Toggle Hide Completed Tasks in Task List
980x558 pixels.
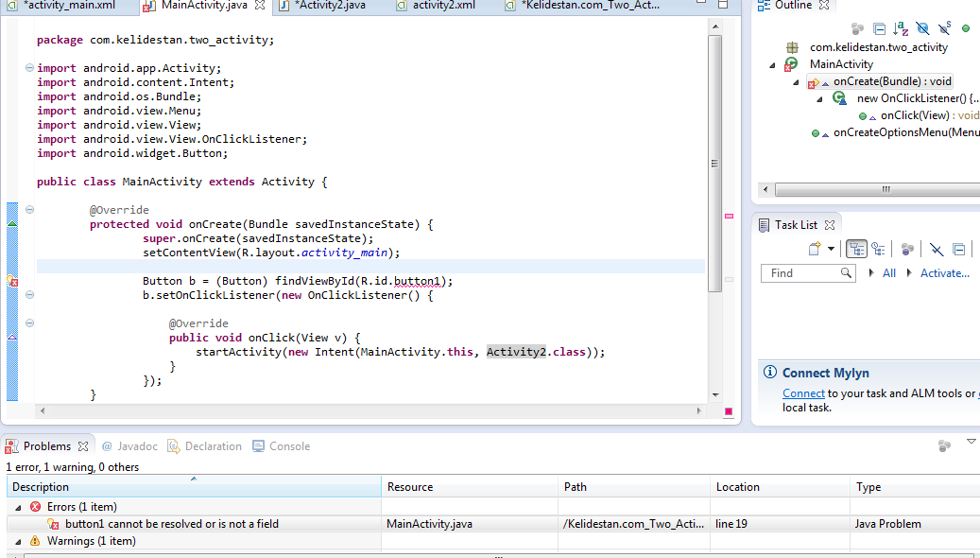(x=937, y=249)
